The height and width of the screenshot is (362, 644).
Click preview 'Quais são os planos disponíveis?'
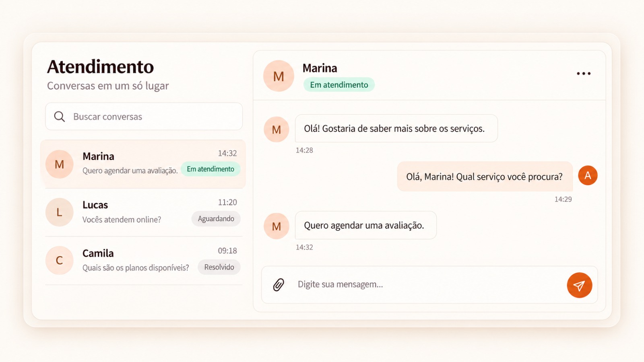[136, 268]
